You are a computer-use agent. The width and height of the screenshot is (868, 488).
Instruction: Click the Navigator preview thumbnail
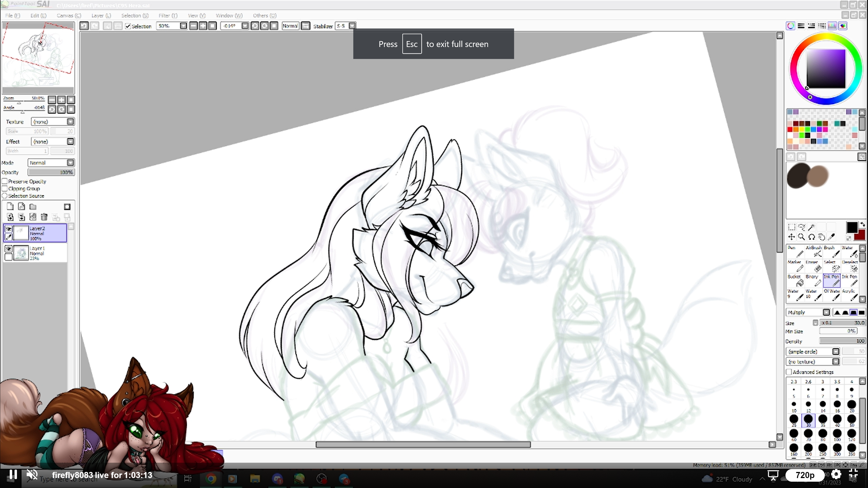tap(38, 58)
